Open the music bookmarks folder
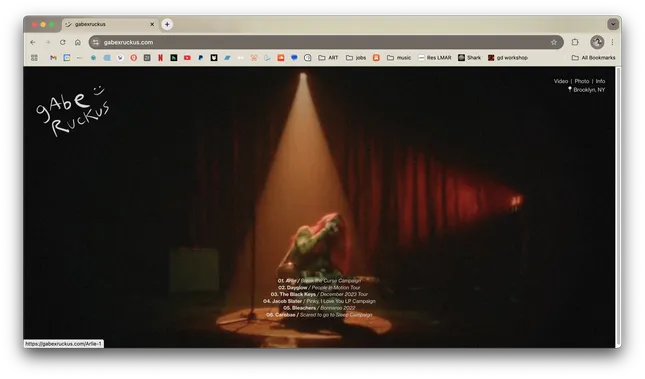645x379 pixels. tap(399, 58)
